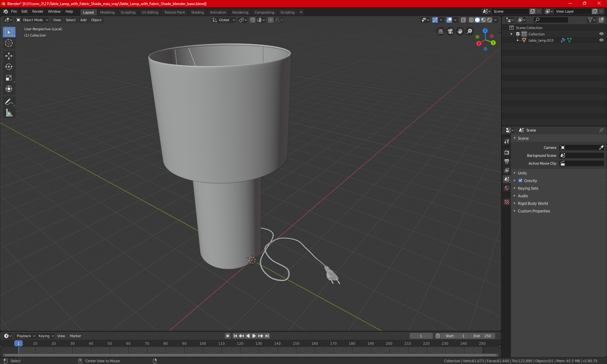Toggle viewport gizmos display
Viewport: 607px width, 364px height.
(435, 20)
